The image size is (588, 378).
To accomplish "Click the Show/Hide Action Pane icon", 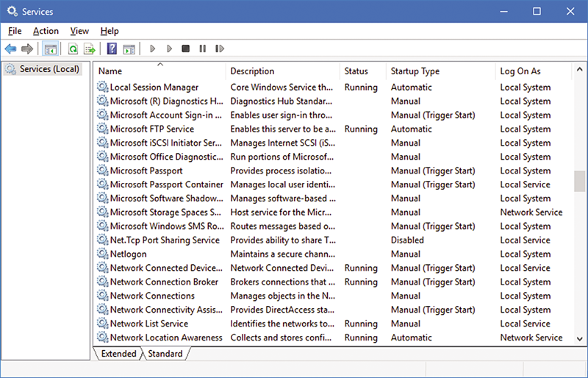I will point(129,49).
